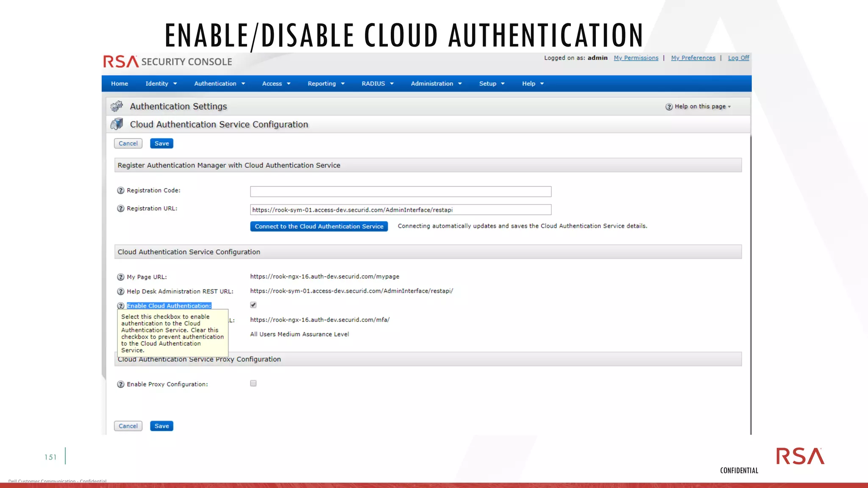
Task: Click the top Cancel button
Action: point(128,144)
